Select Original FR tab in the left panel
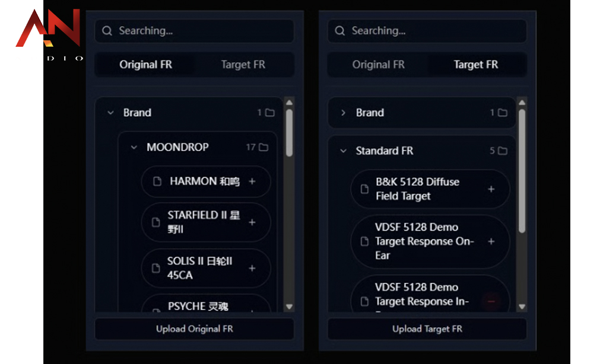 (145, 65)
